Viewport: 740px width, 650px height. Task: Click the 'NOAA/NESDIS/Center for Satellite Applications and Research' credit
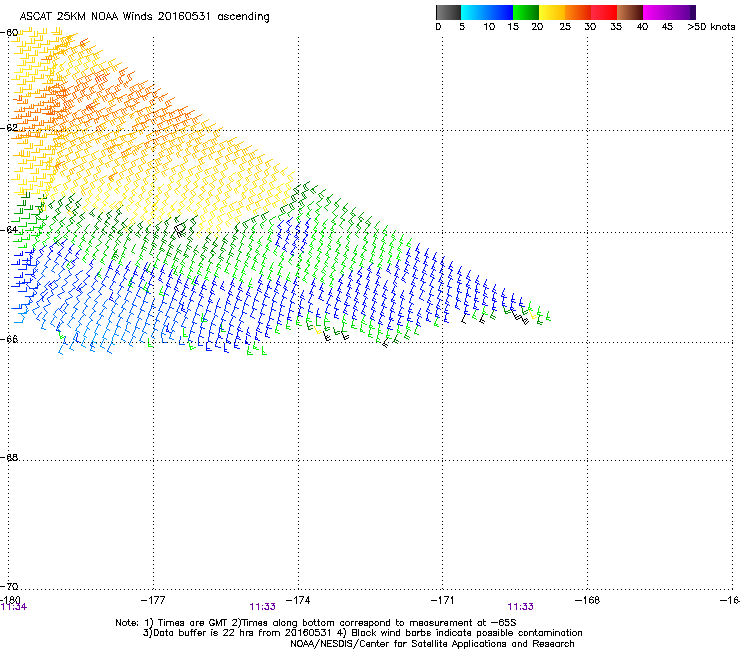click(x=432, y=644)
